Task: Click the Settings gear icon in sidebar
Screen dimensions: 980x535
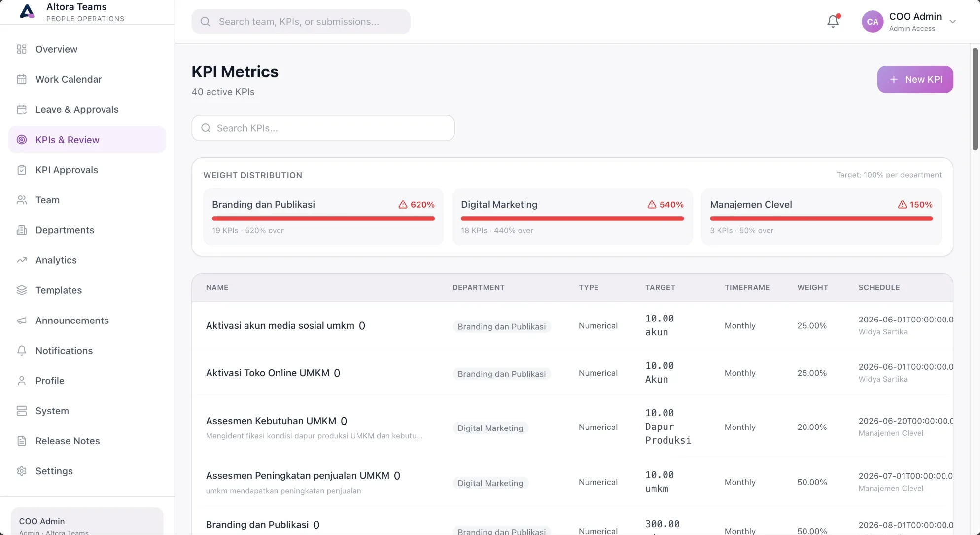Action: pyautogui.click(x=22, y=471)
